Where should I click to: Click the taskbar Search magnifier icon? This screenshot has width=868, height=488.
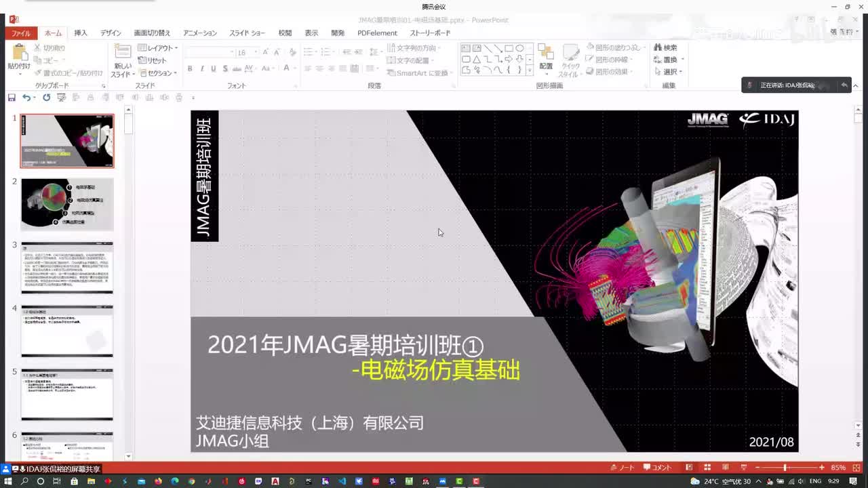pyautogui.click(x=24, y=481)
